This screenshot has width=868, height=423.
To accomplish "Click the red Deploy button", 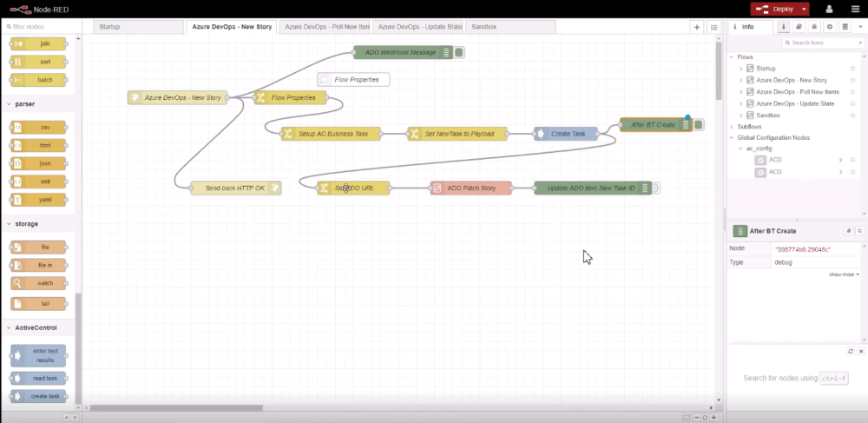I will click(774, 9).
